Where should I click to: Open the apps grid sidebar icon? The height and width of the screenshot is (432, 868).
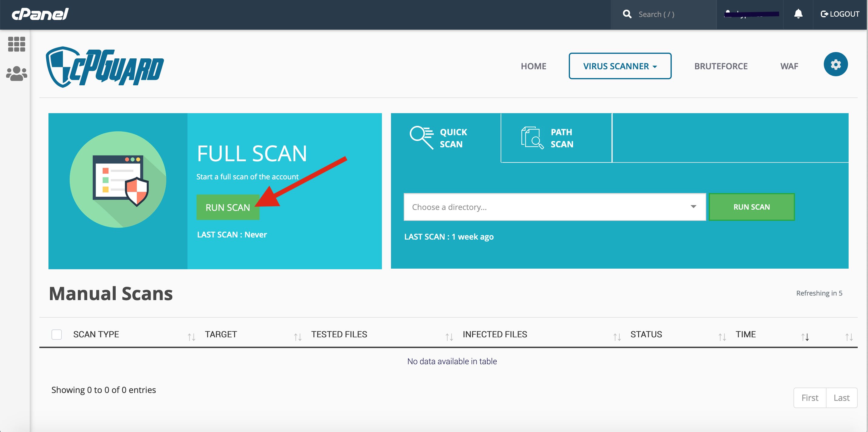pos(16,44)
